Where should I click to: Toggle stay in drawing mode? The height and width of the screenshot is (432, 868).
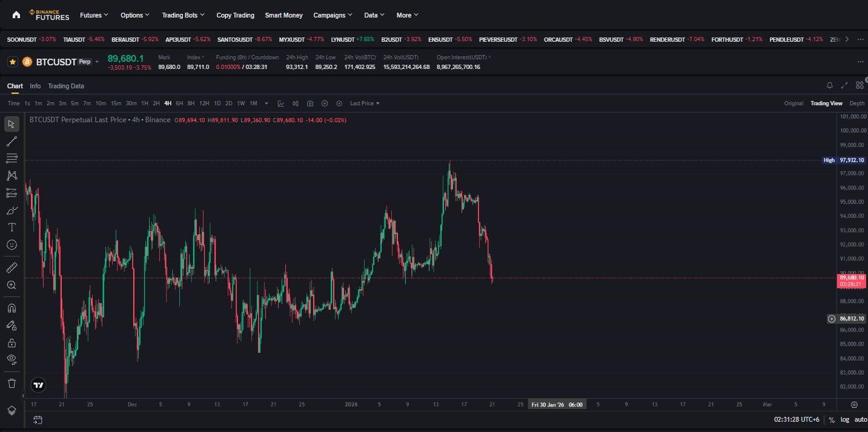[x=12, y=326]
